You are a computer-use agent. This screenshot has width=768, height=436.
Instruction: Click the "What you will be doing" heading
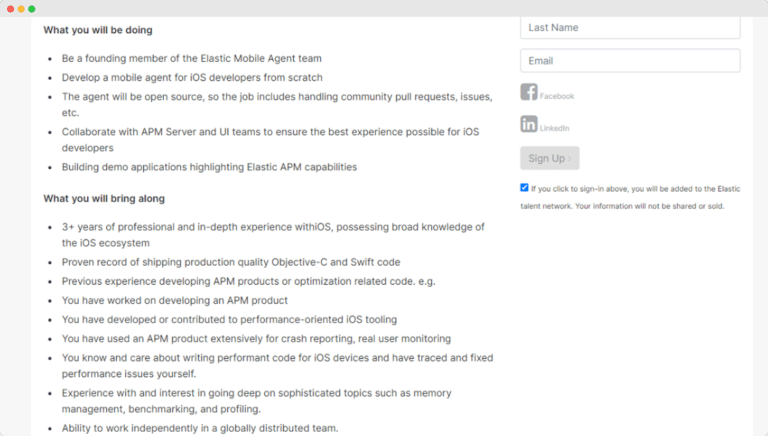coord(98,30)
